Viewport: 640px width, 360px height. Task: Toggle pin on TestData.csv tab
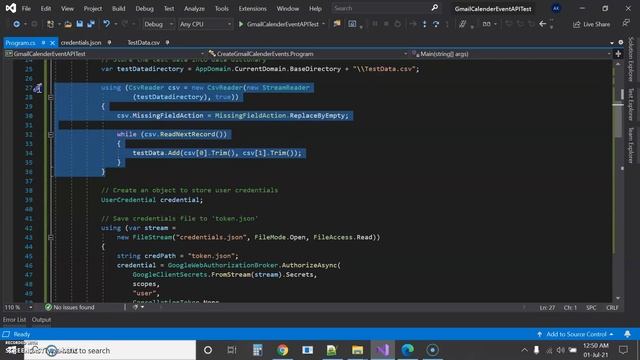coord(167,42)
